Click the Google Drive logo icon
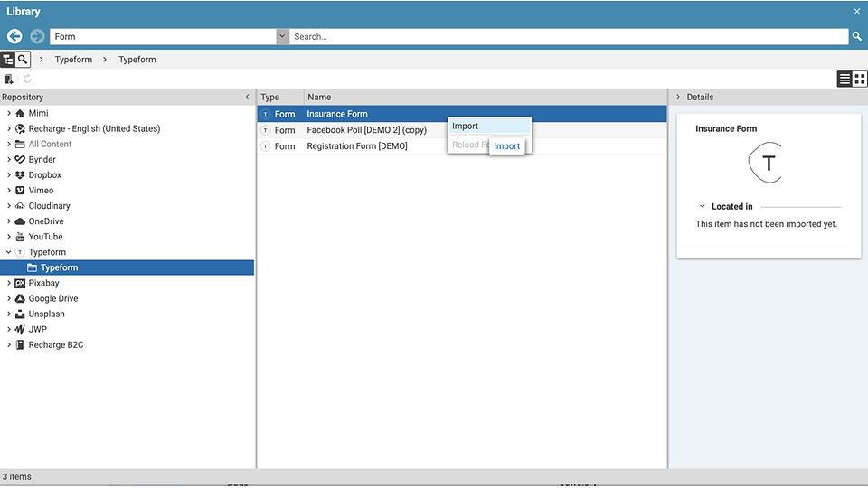 tap(20, 298)
